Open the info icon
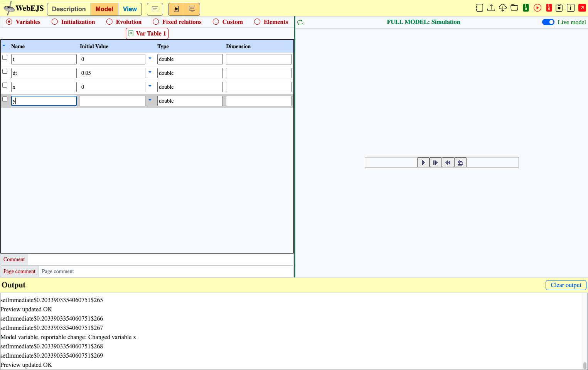This screenshot has width=588, height=370. tap(571, 8)
